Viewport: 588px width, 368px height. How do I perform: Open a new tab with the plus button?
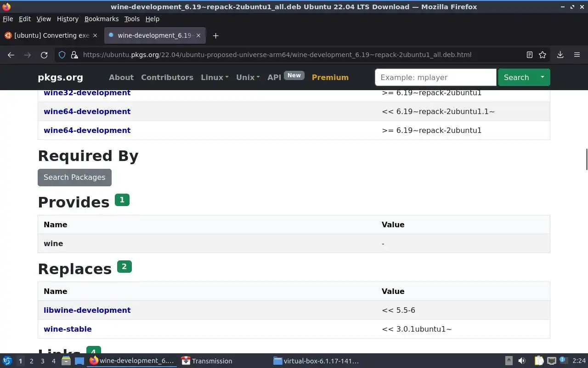tap(215, 35)
